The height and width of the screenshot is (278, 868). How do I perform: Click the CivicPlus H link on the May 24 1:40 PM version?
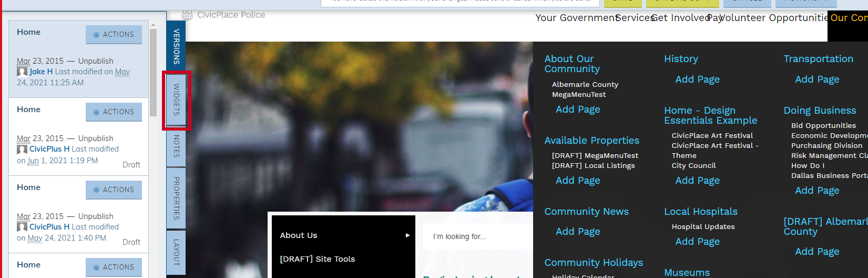(x=49, y=227)
